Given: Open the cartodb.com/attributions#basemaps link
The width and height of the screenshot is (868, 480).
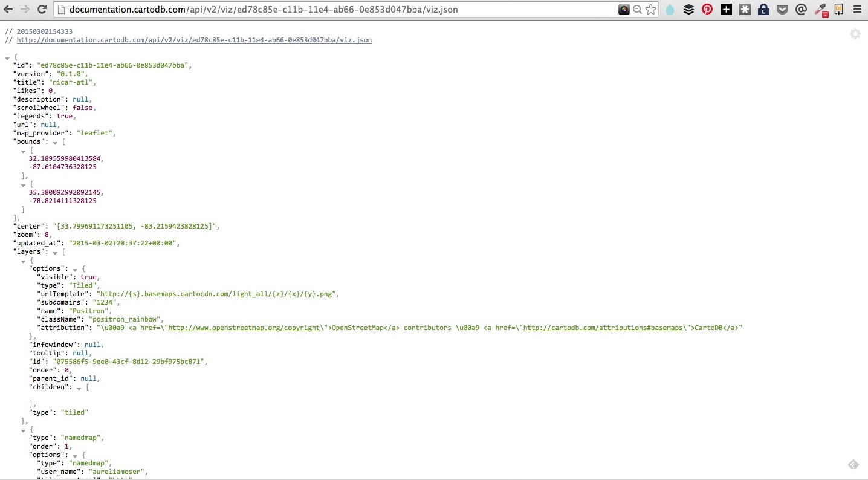Looking at the screenshot, I should click(x=604, y=328).
